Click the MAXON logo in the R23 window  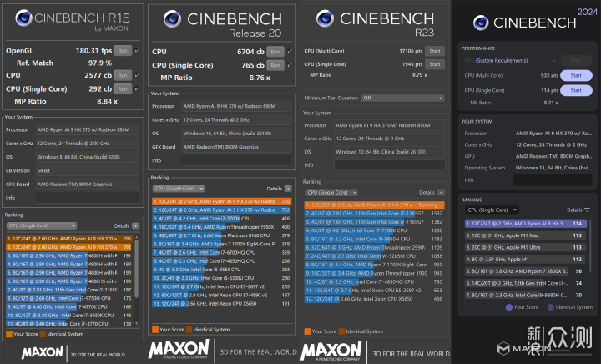click(331, 351)
